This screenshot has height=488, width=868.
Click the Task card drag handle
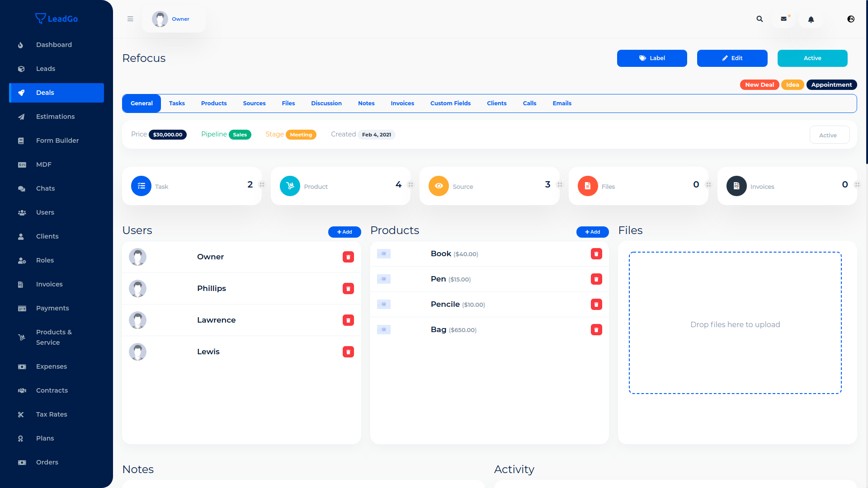click(262, 184)
